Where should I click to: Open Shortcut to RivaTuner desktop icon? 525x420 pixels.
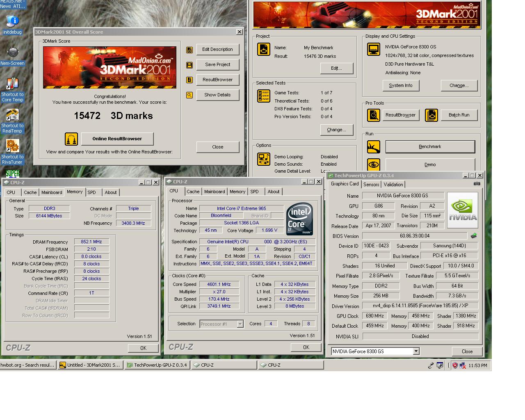12,152
